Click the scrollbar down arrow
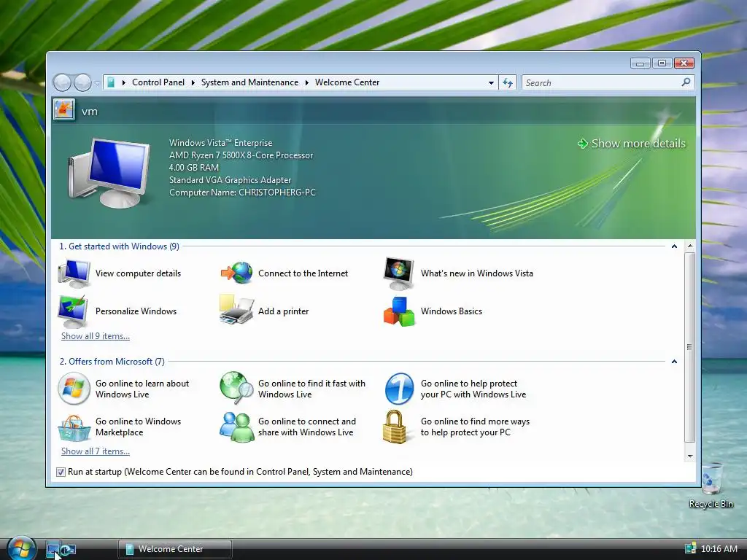 [690, 456]
